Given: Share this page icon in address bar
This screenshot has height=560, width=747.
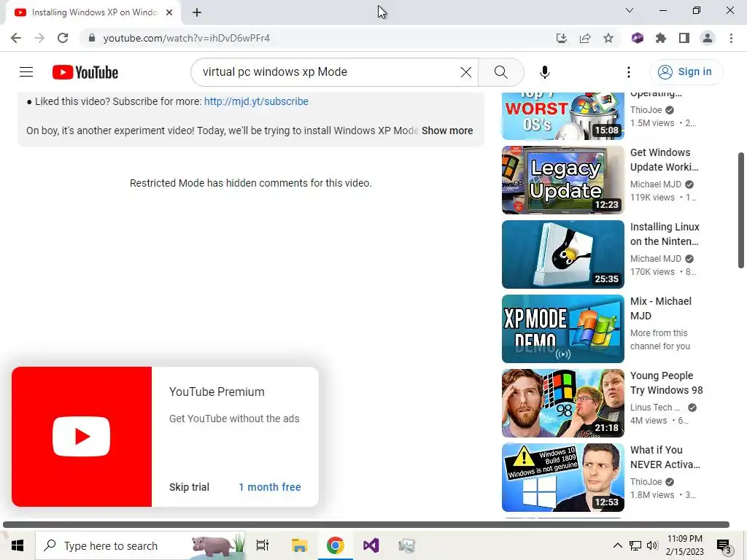Looking at the screenshot, I should [585, 38].
